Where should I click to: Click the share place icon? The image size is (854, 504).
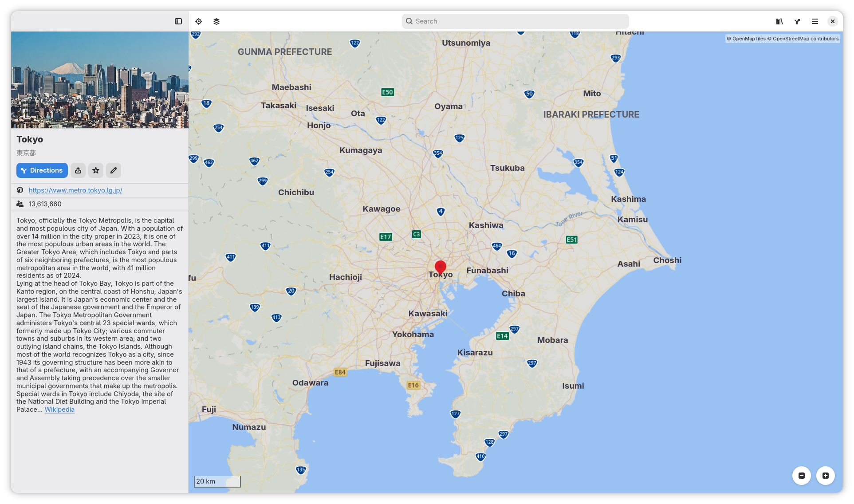coord(78,170)
